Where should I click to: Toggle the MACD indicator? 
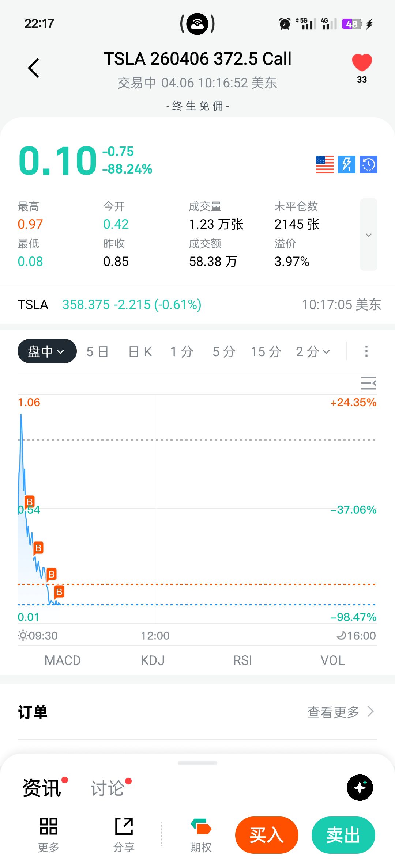pyautogui.click(x=63, y=660)
